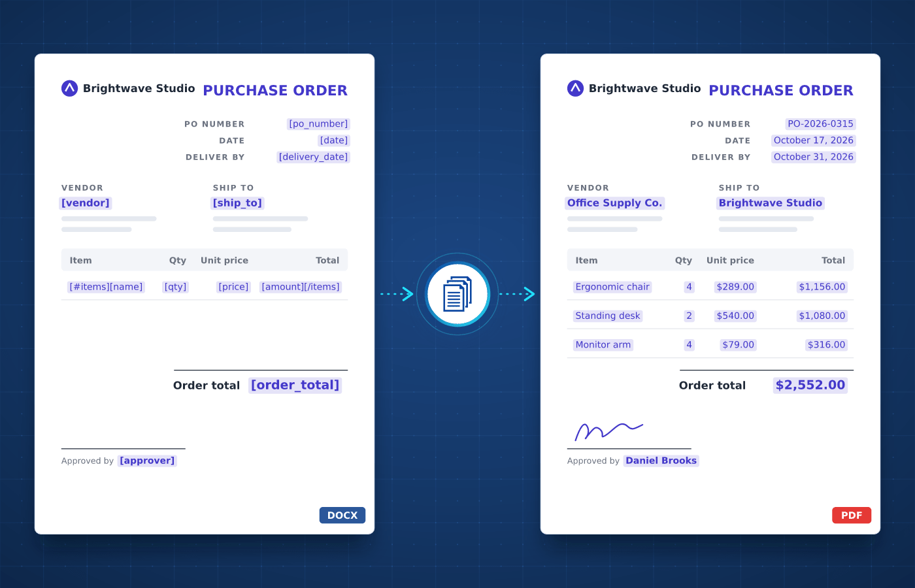
Task: Click the approver signature on the PDF
Action: (608, 431)
